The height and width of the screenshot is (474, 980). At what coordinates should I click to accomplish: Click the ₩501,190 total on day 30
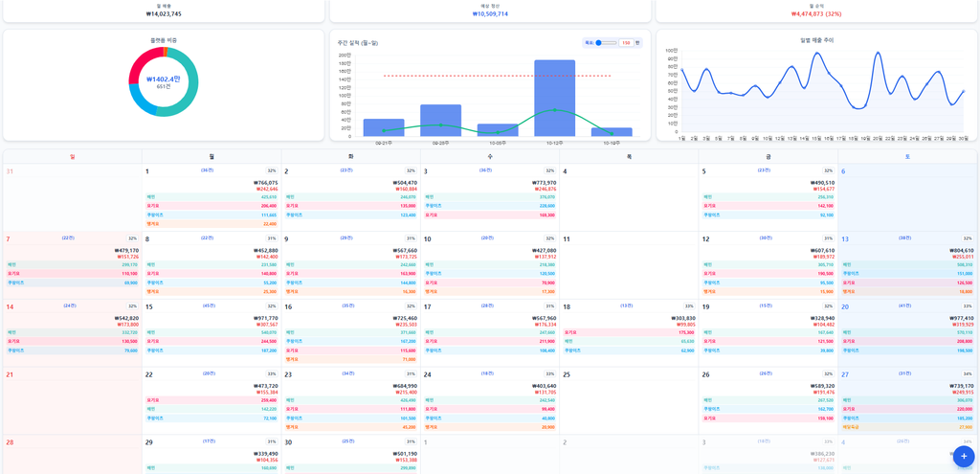[x=405, y=454]
